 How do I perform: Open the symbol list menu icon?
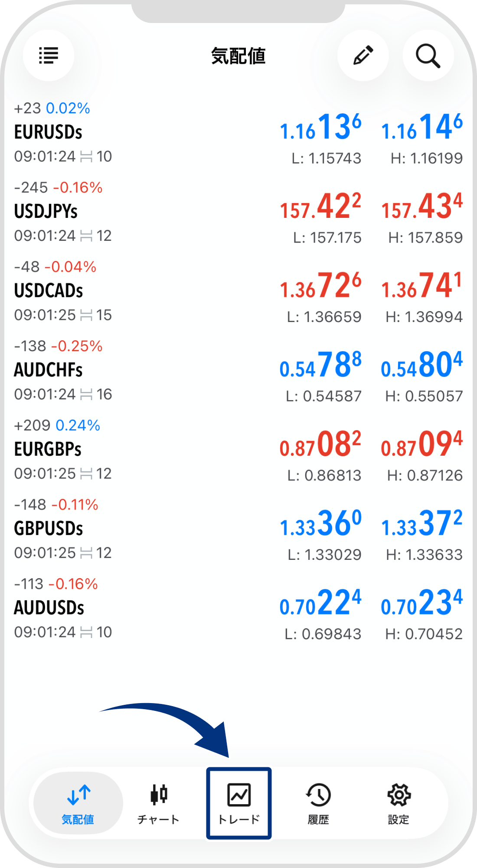49,56
